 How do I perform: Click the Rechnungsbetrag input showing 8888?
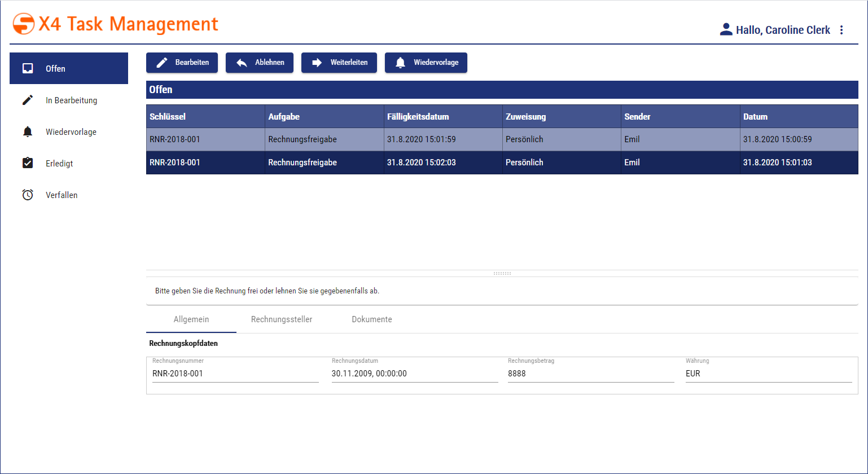591,373
